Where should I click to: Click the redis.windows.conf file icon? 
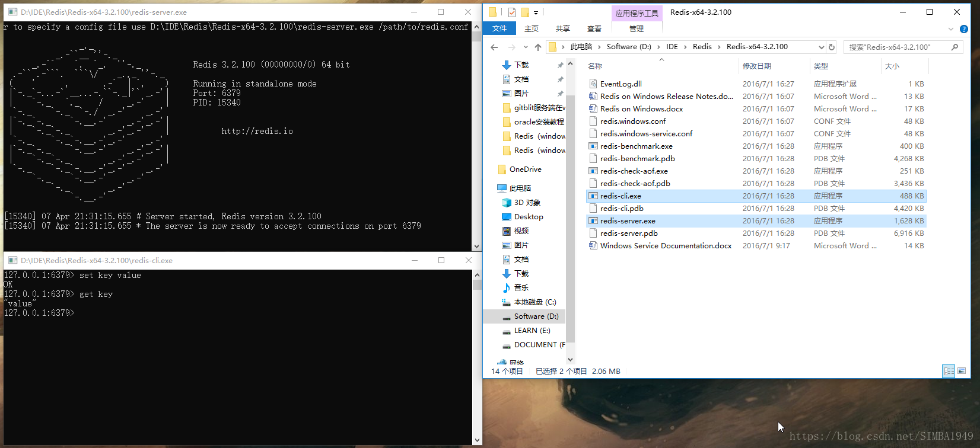[x=593, y=121]
